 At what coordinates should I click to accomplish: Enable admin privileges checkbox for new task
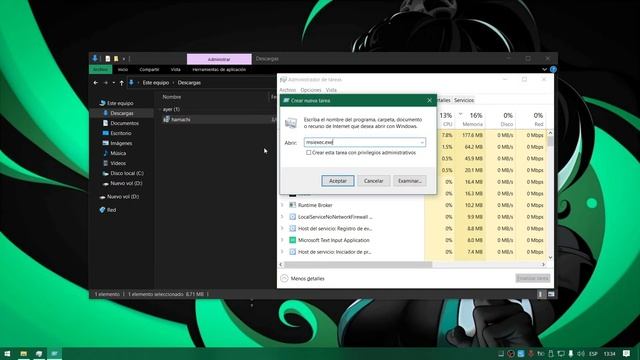point(309,153)
